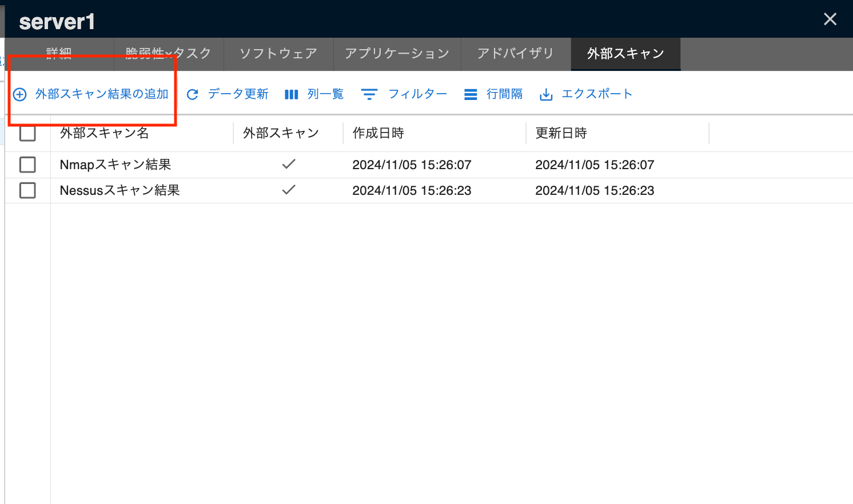Click the refresh icon next to データ更新
The image size is (853, 504).
(x=193, y=94)
